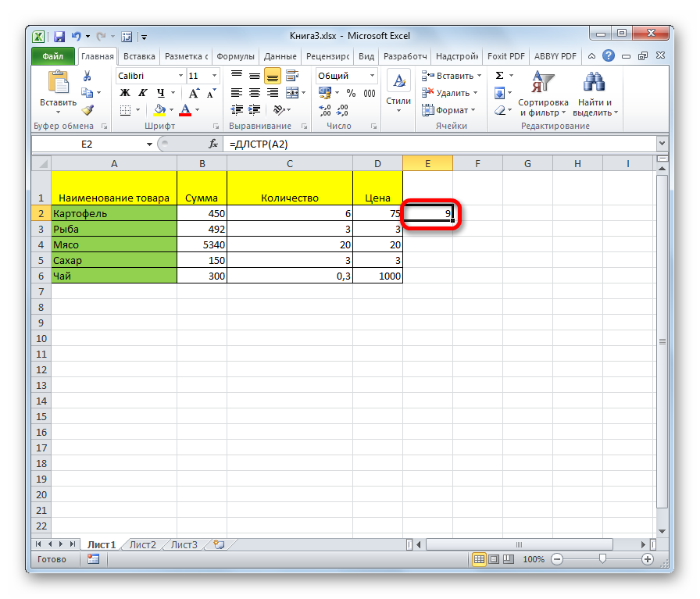The width and height of the screenshot is (700, 599).
Task: Click the Найти и выделить binoculars icon
Action: click(x=595, y=94)
